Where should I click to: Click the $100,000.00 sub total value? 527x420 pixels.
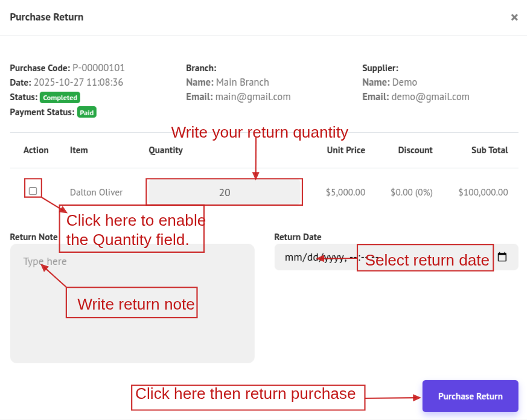click(483, 192)
